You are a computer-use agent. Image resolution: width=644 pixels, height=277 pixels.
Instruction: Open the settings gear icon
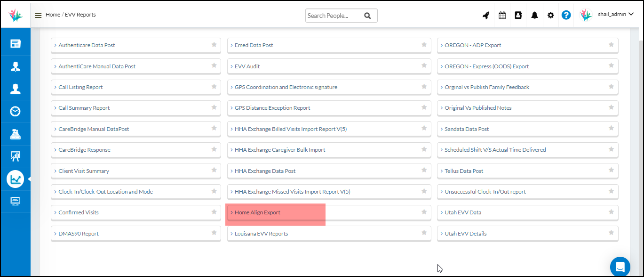pyautogui.click(x=550, y=15)
